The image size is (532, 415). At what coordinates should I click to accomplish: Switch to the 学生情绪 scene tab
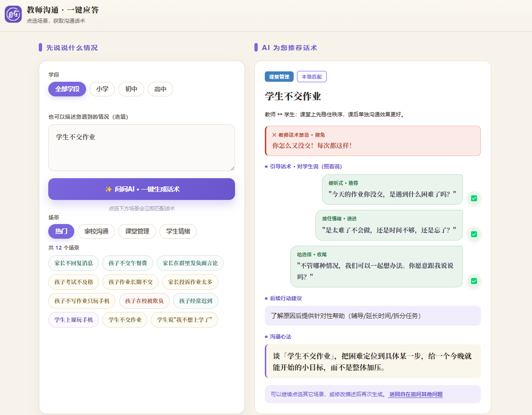point(178,231)
